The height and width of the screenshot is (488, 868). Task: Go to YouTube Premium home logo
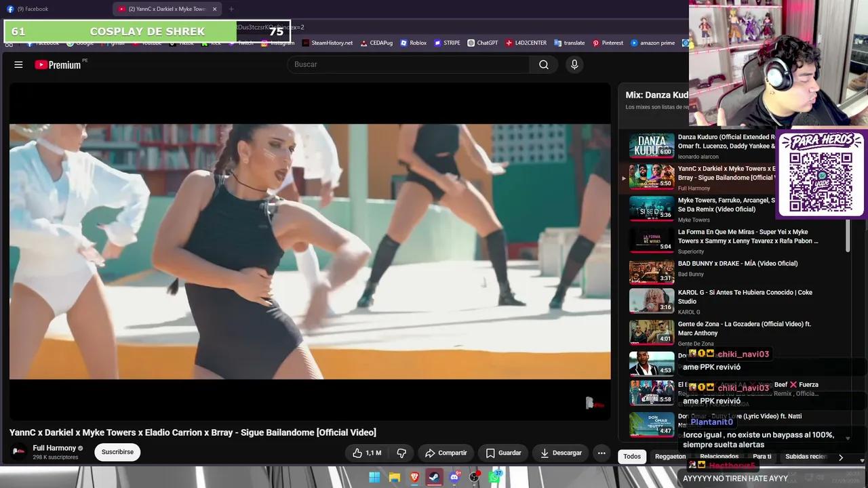(x=58, y=64)
